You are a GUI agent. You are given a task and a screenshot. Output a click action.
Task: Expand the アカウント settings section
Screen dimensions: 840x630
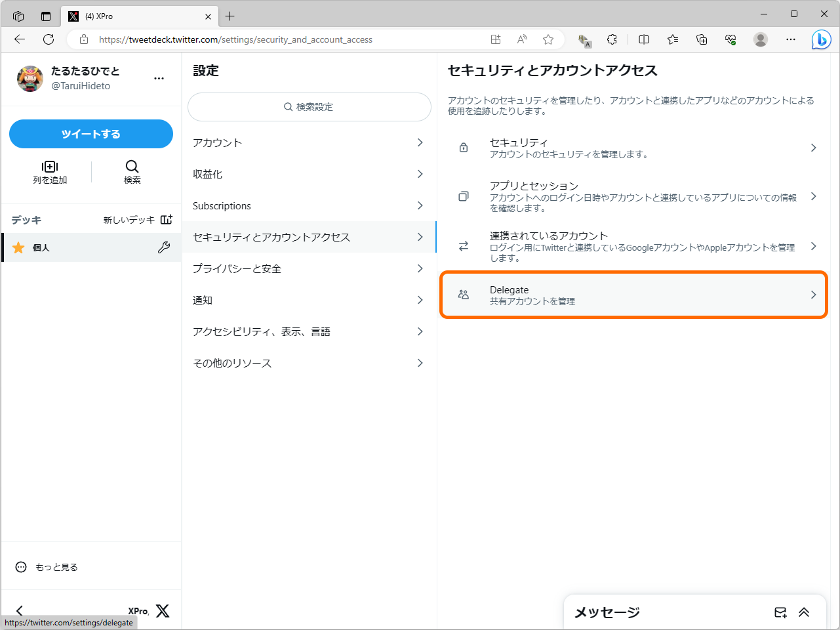click(x=308, y=142)
